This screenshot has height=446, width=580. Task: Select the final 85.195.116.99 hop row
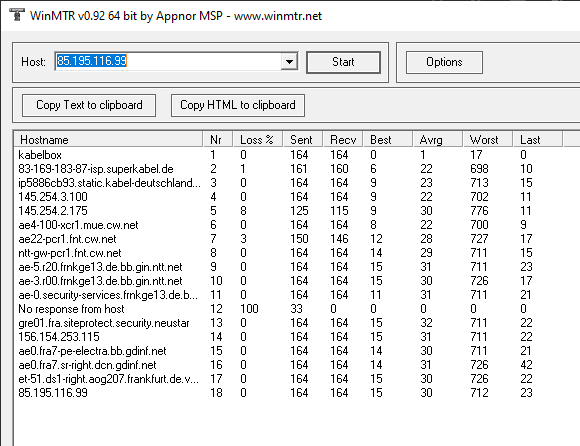coord(290,393)
